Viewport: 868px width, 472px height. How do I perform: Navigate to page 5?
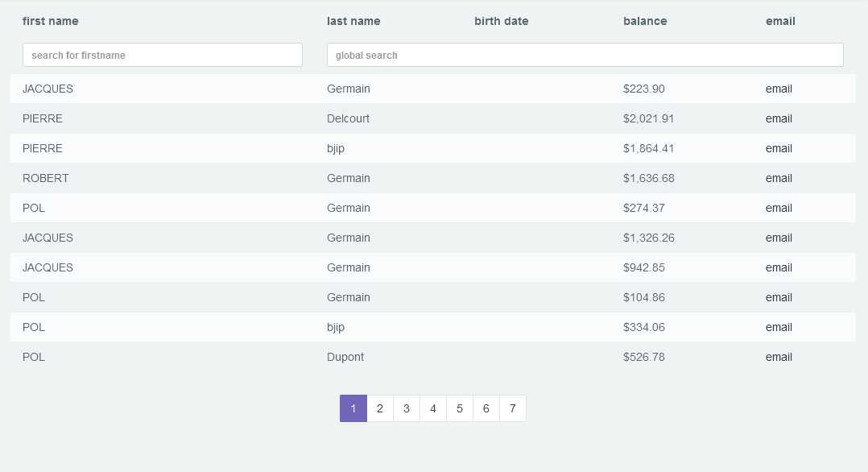[x=460, y=408]
